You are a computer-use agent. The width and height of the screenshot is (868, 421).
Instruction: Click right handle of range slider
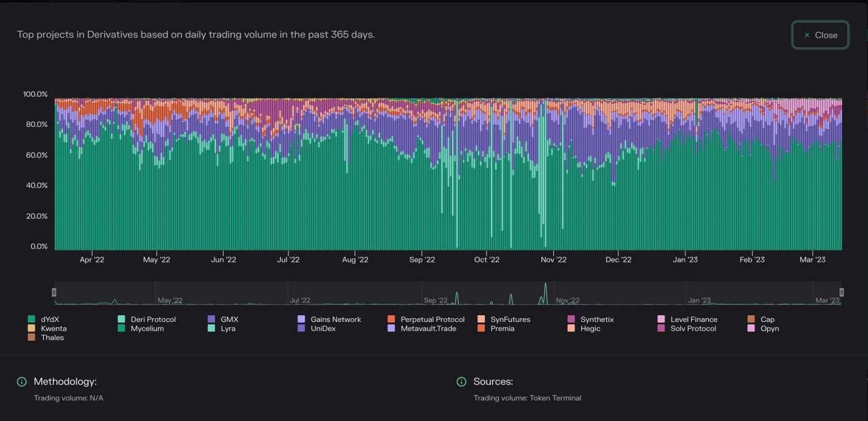click(x=841, y=292)
